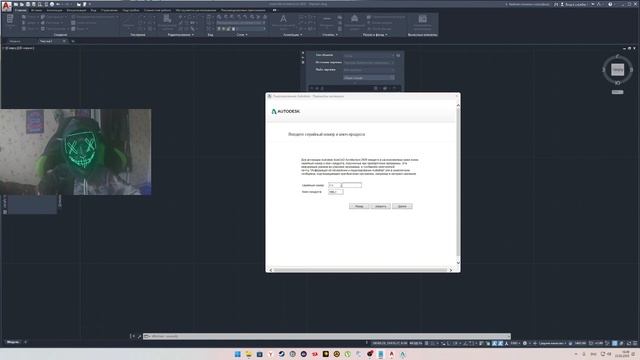
Task: Open Windows Start menu on taskbar
Action: click(238, 354)
